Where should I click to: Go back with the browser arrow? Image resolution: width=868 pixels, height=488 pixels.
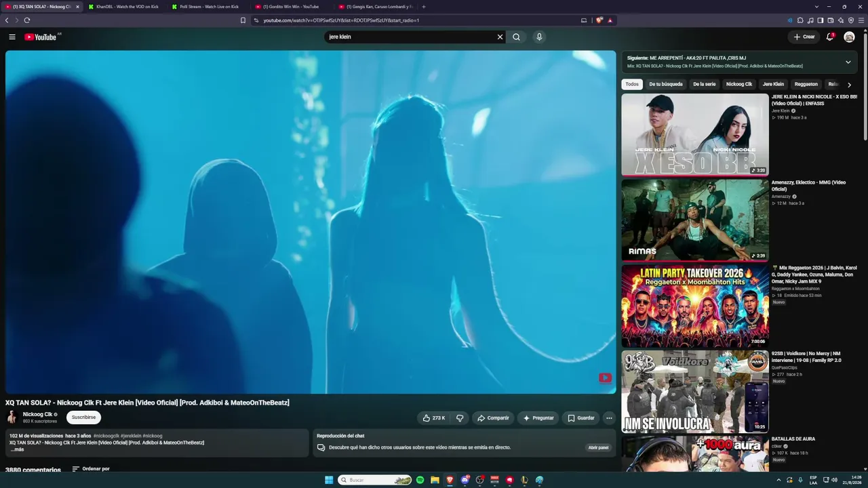coord(7,20)
